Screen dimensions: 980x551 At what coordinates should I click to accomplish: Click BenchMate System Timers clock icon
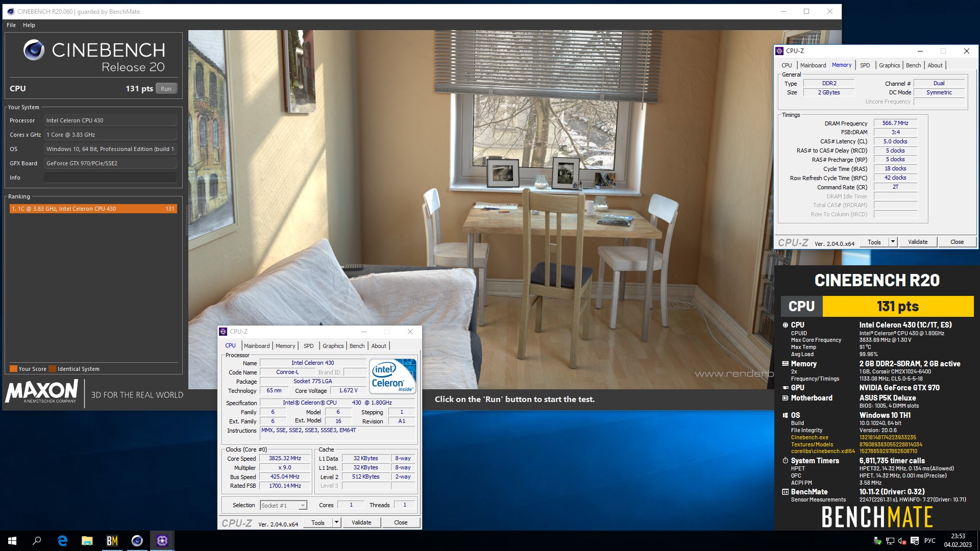785,461
